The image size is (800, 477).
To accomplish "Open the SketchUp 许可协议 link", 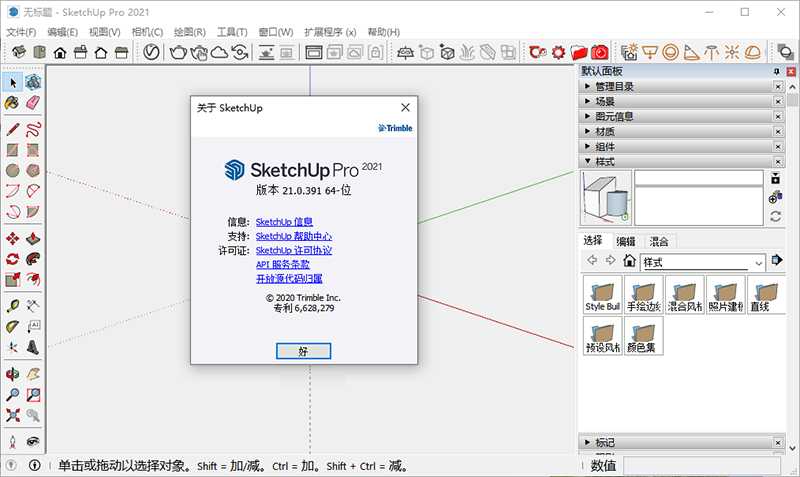I will (x=294, y=250).
